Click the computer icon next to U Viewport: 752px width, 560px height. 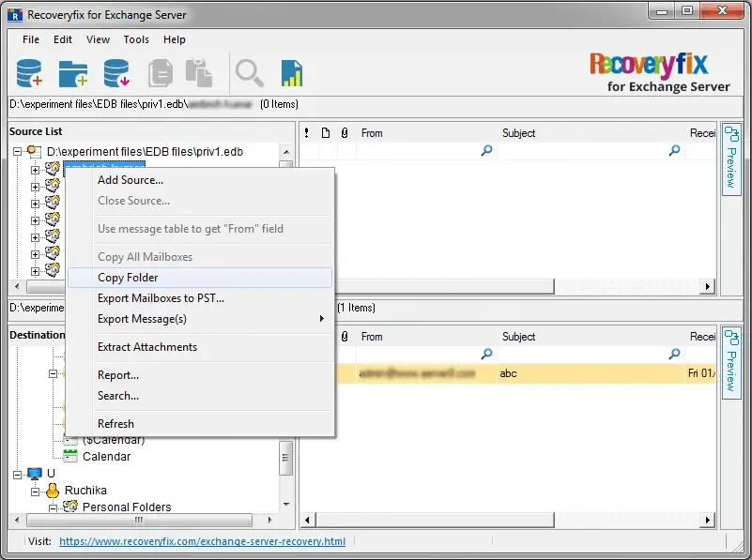tap(35, 474)
